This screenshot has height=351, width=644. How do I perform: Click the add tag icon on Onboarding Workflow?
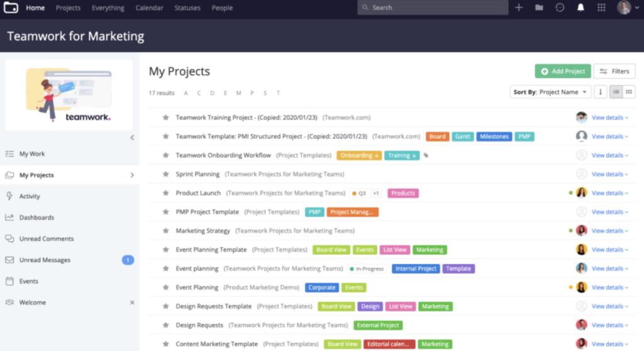(426, 155)
